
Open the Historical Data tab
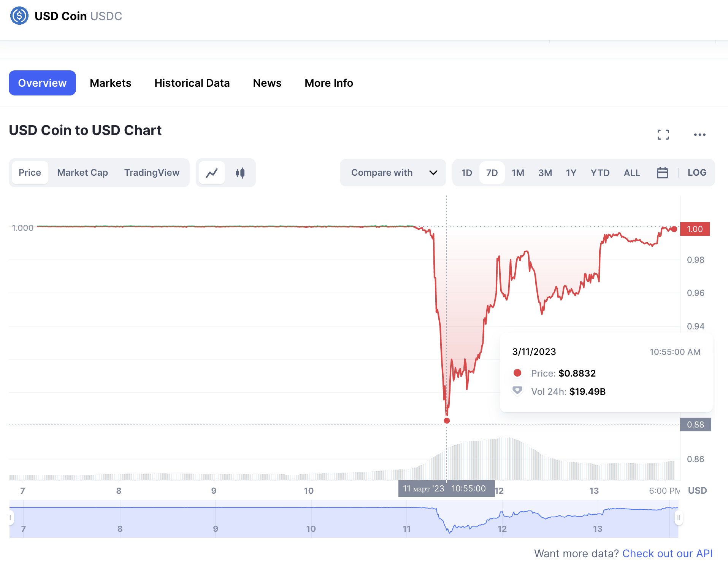(192, 83)
